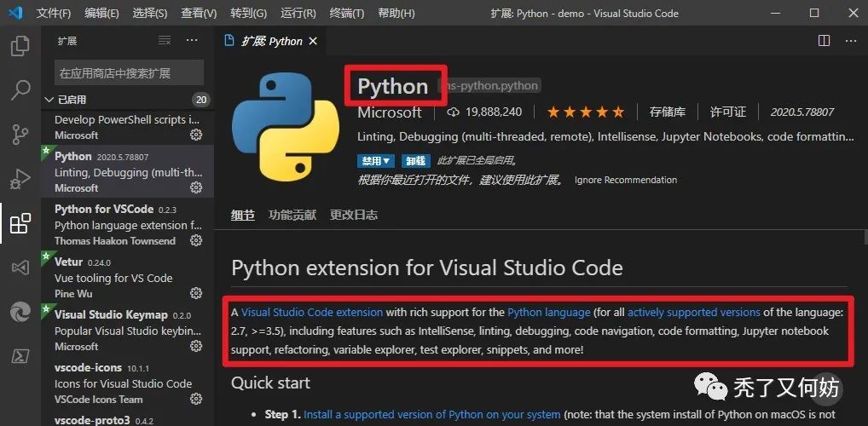Image resolution: width=868 pixels, height=426 pixels.
Task: Open actively supported versions link
Action: [x=693, y=313]
